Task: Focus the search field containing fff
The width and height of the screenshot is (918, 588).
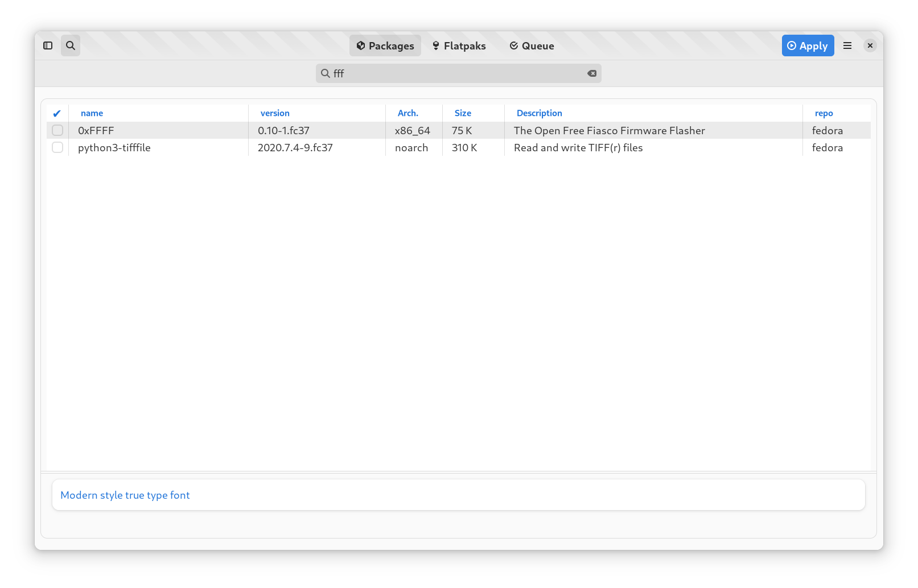Action: point(458,73)
